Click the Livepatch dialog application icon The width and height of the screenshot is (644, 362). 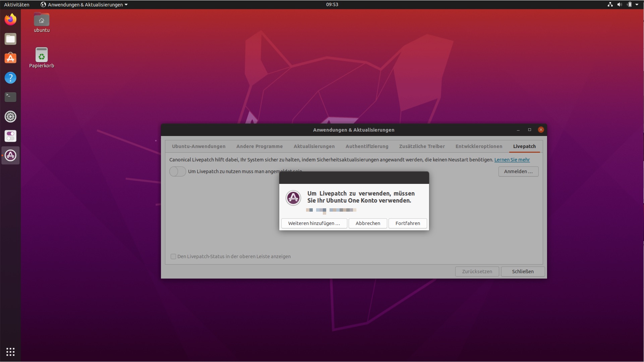coord(293,198)
